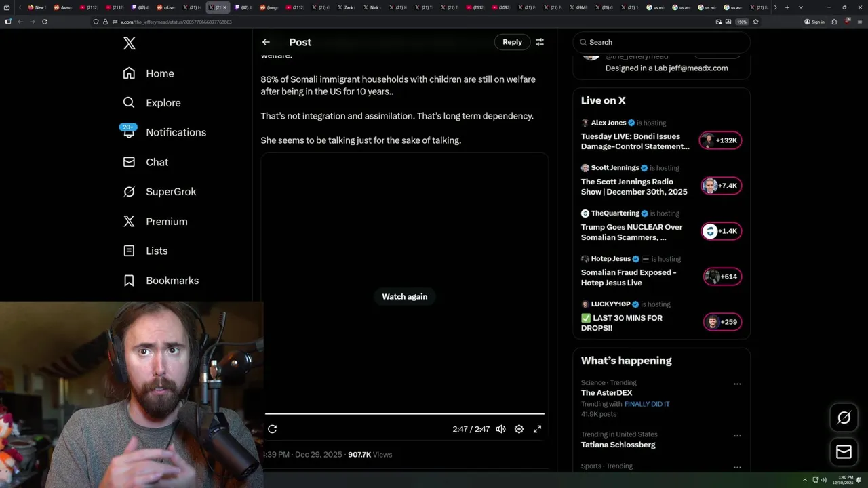Open LUCKYY10P LAST 30 MINS FOR DROPS

(x=622, y=323)
